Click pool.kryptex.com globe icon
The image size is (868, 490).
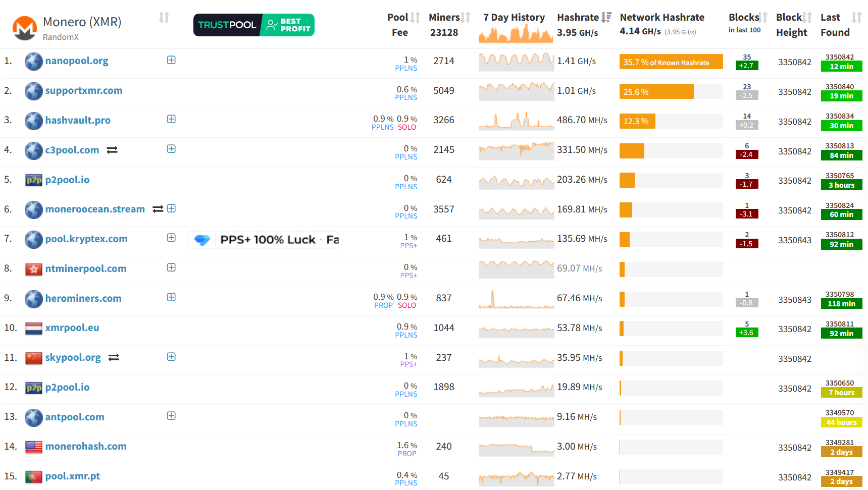pyautogui.click(x=34, y=240)
